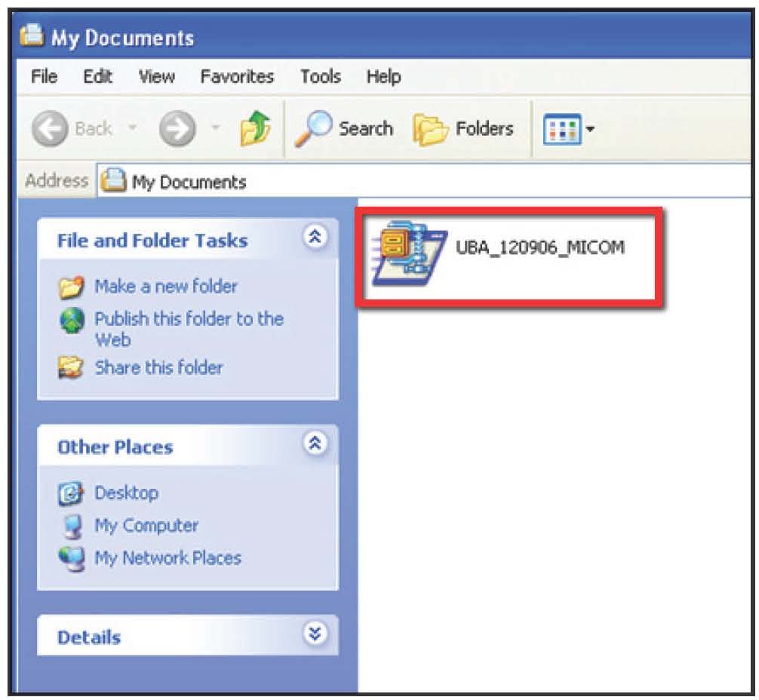The height and width of the screenshot is (700, 759).
Task: Click Make a new folder link
Action: (166, 286)
